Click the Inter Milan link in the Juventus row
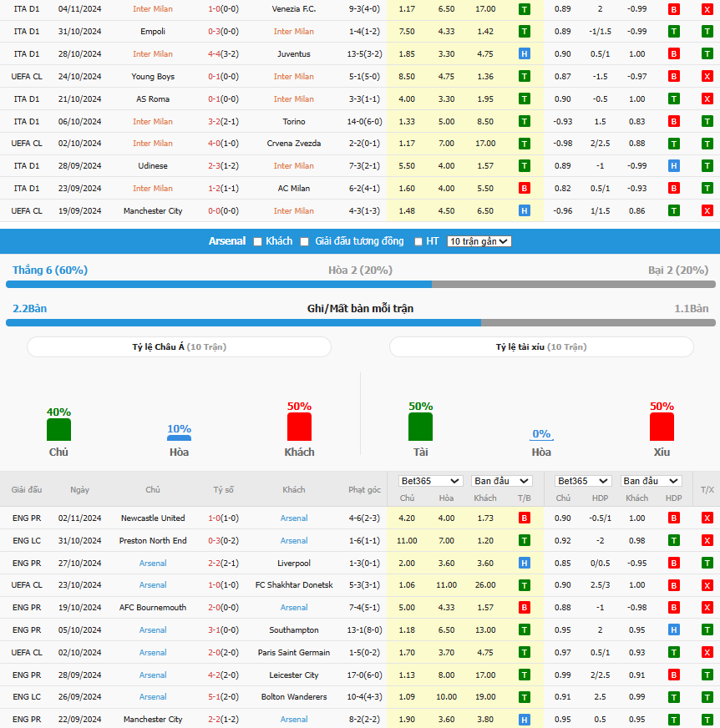Image resolution: width=720 pixels, height=728 pixels. [153, 54]
